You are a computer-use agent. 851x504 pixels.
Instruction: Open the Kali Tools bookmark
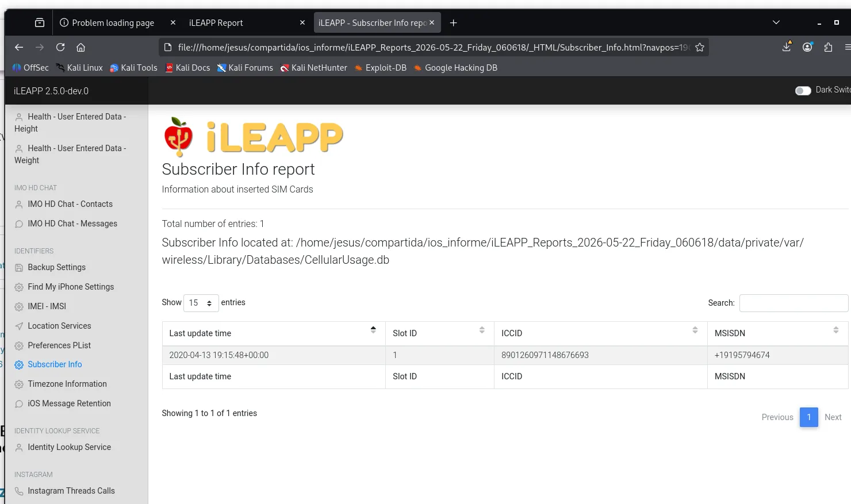click(133, 67)
